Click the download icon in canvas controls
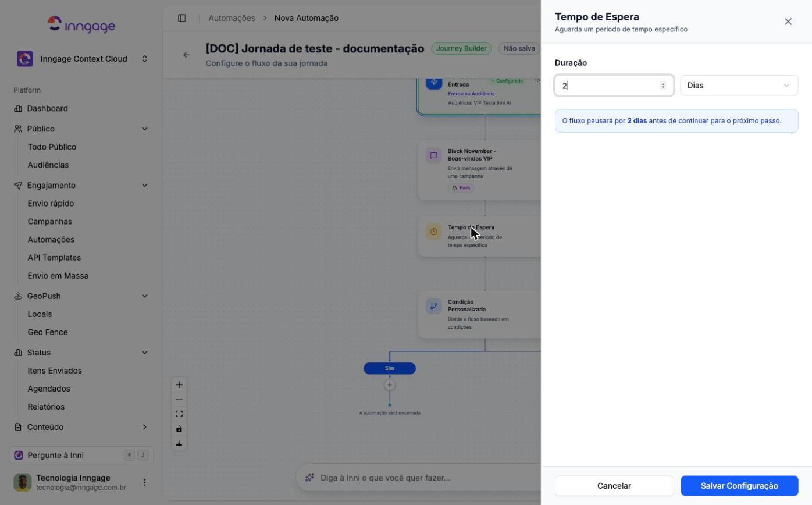This screenshot has width=812, height=505. click(179, 443)
